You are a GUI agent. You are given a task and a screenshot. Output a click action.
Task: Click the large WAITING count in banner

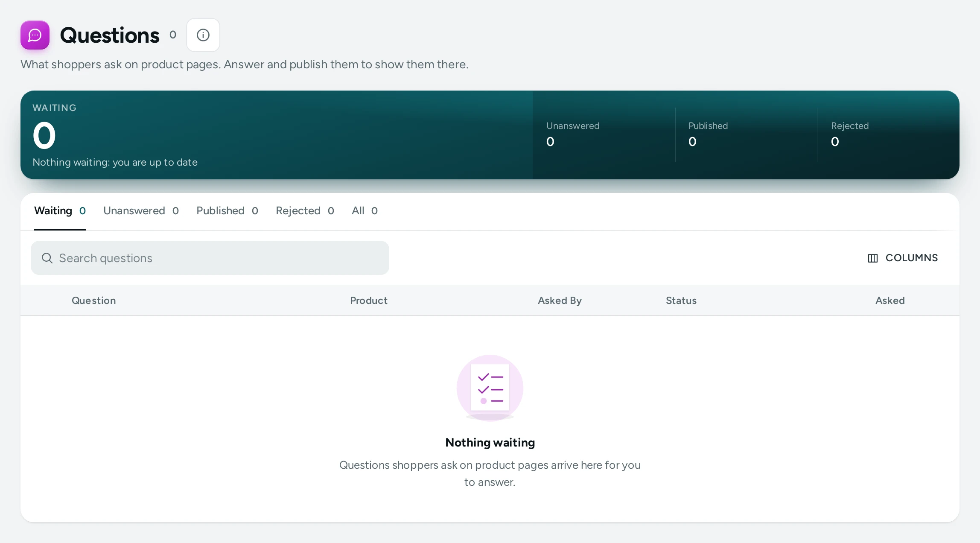(44, 136)
